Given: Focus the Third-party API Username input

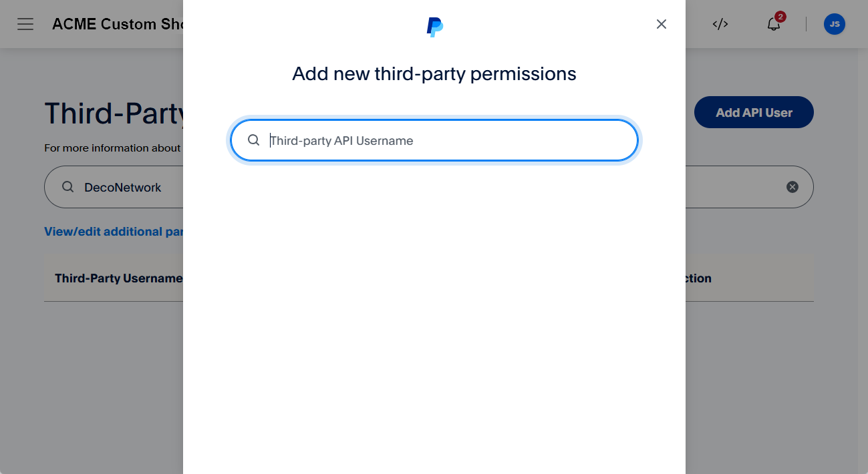Looking at the screenshot, I should tap(434, 140).
